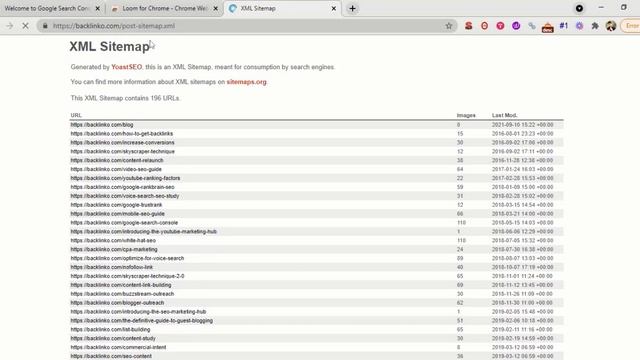Open the introducing-the-youtube-marketing-hub URL
The image size is (640, 360).
click(144, 231)
